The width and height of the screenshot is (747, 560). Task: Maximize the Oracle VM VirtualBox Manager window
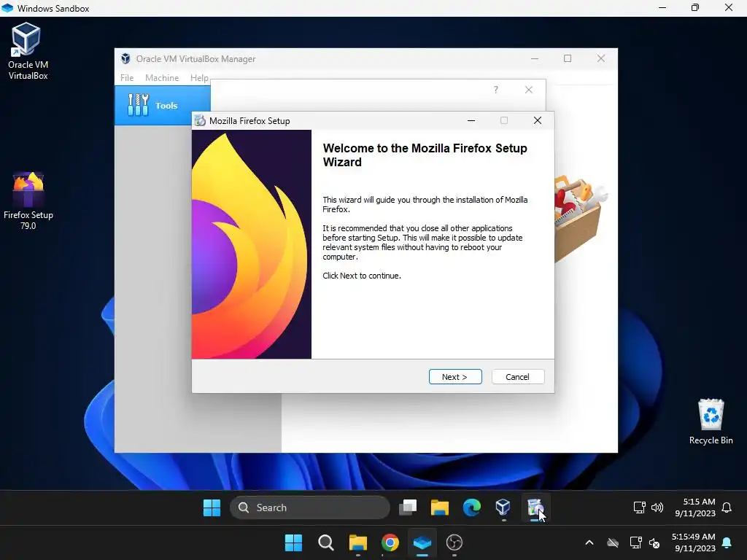[568, 58]
